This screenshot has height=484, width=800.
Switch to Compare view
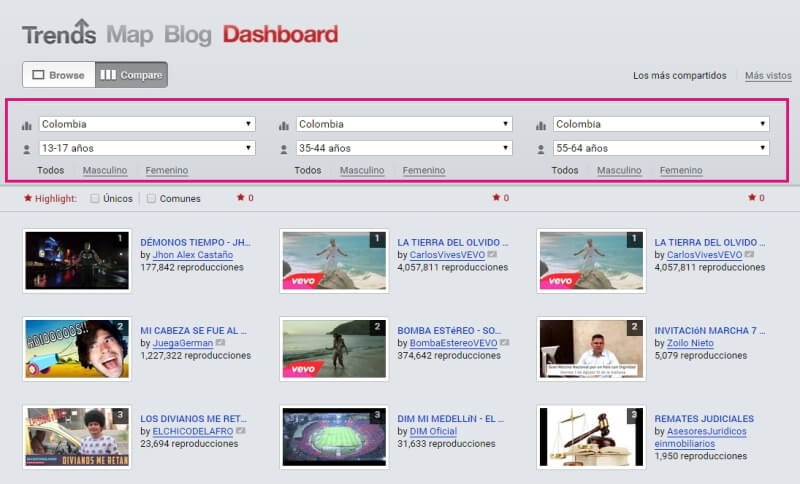pos(131,74)
